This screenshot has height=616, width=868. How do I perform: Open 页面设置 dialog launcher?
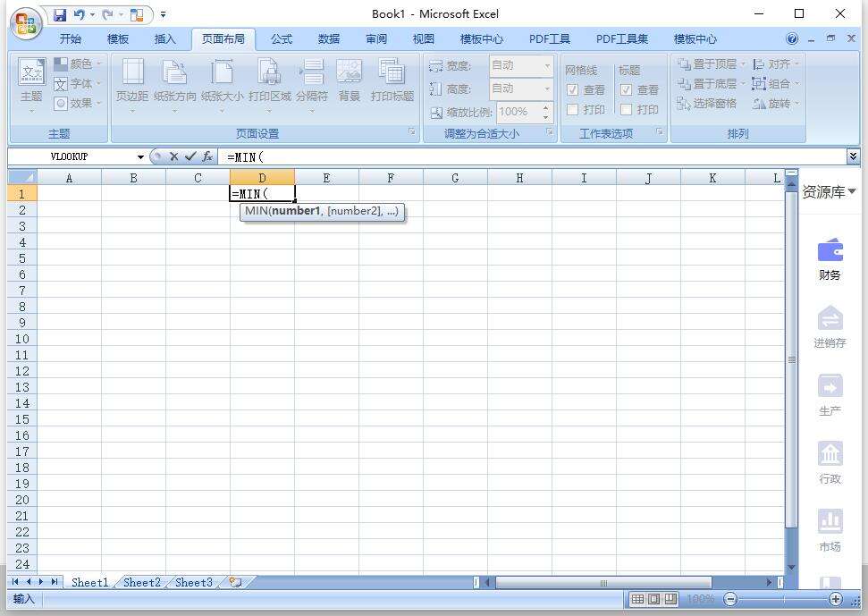click(411, 131)
